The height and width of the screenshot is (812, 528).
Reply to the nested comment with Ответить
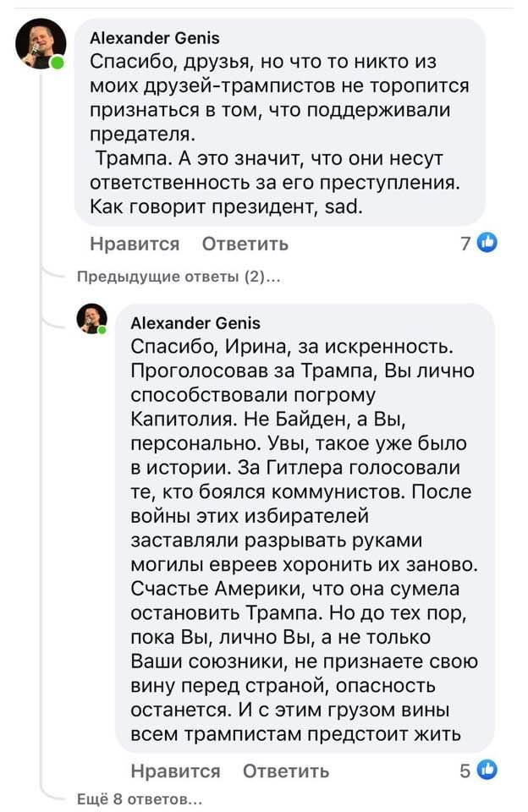click(x=286, y=771)
